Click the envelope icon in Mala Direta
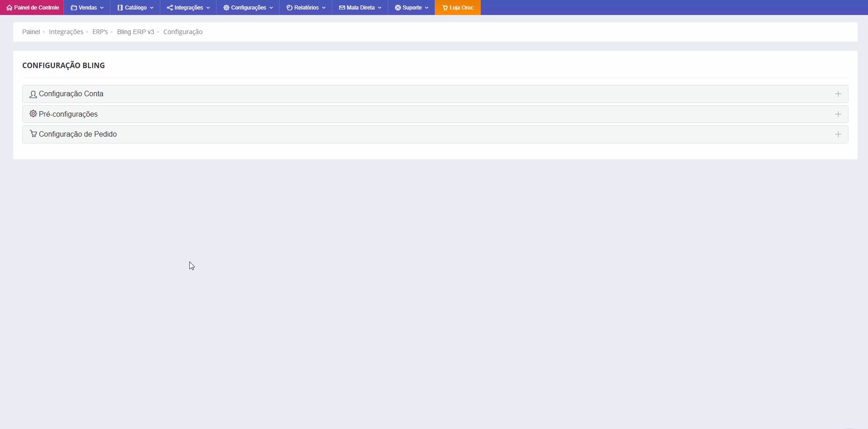This screenshot has width=868, height=429. [342, 8]
